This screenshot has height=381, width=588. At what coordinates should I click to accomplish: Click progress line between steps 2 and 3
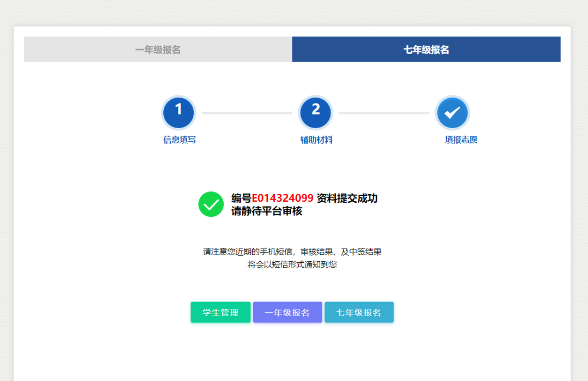tap(384, 113)
